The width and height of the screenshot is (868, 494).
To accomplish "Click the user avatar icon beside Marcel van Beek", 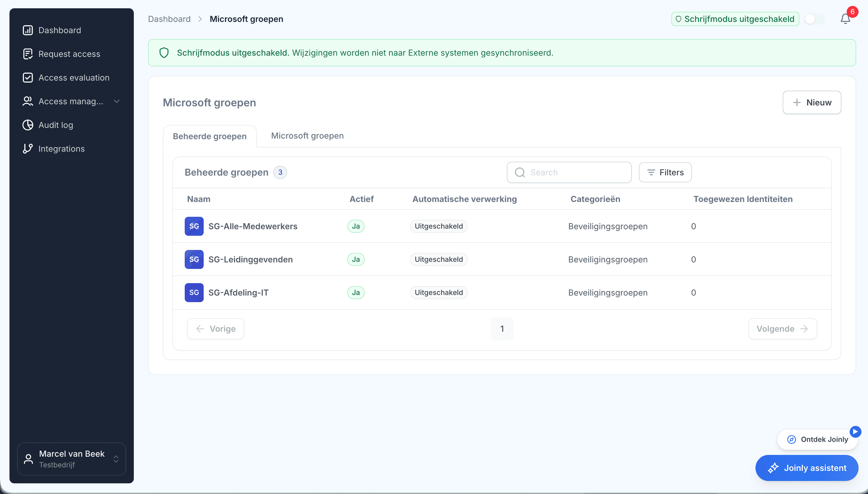I will (x=28, y=459).
